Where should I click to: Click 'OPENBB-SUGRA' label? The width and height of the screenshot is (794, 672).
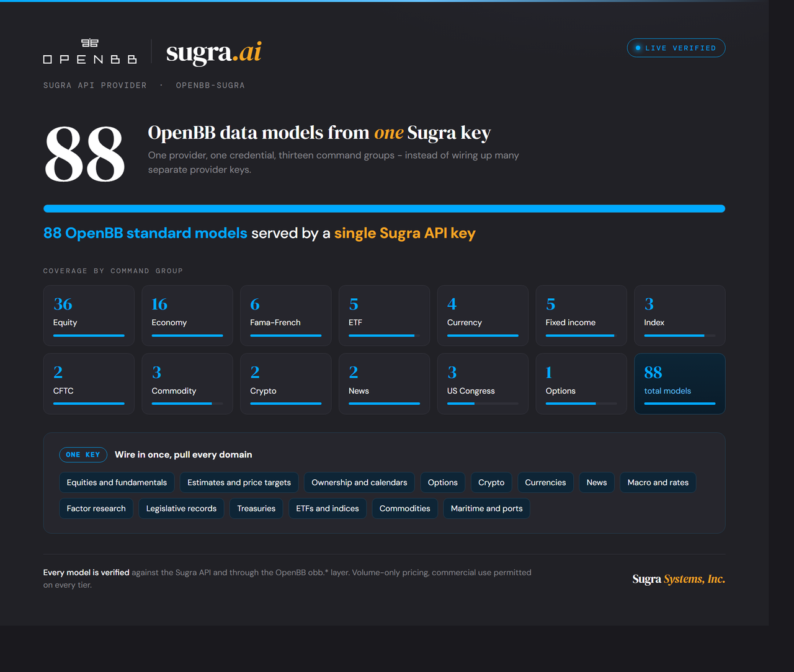tap(210, 86)
